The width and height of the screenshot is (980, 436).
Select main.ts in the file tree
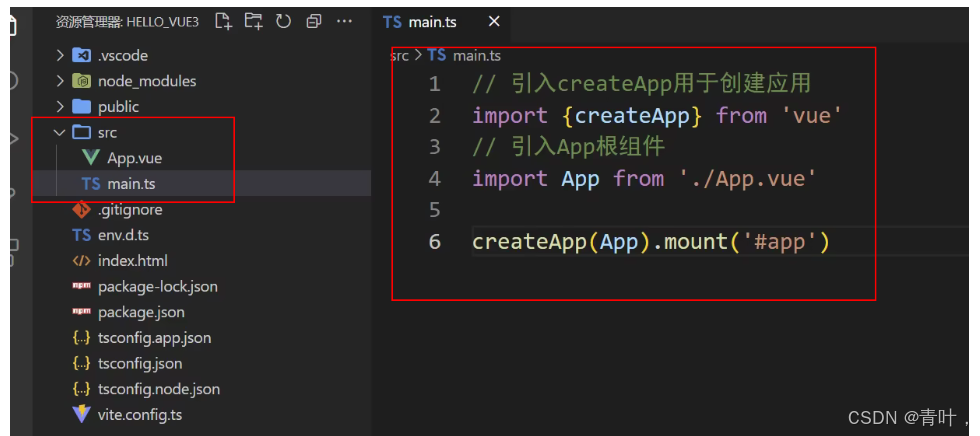pyautogui.click(x=131, y=184)
